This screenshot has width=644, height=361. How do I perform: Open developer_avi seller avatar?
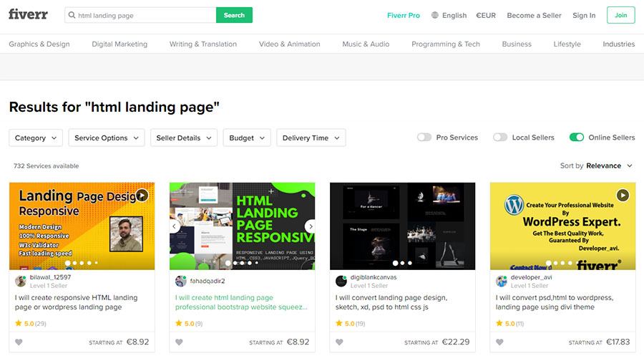pos(501,281)
